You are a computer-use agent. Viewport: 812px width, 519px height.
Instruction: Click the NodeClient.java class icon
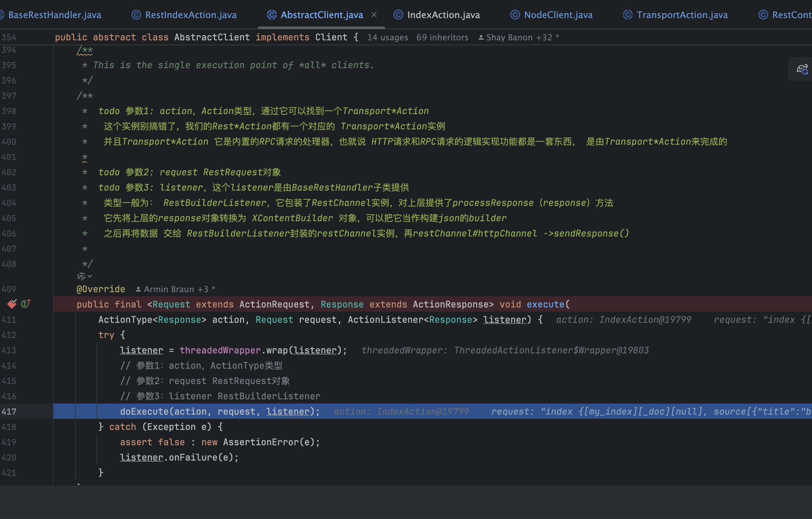[515, 15]
